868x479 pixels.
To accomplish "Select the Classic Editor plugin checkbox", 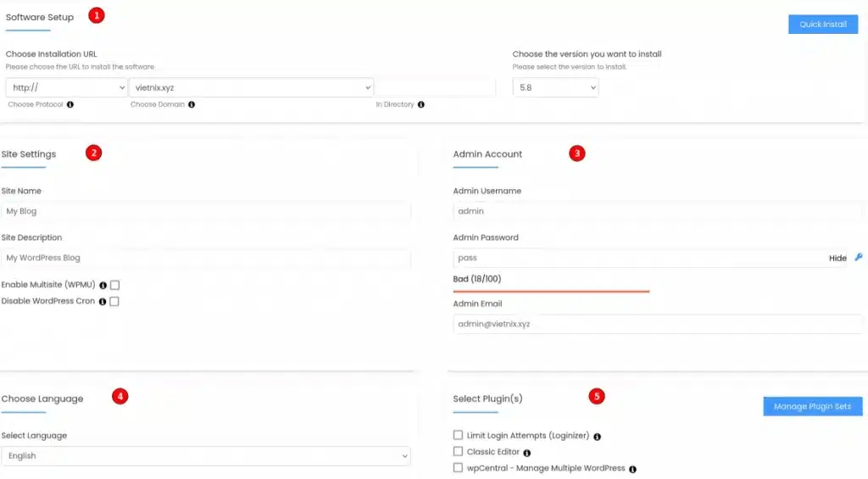I will coord(459,452).
